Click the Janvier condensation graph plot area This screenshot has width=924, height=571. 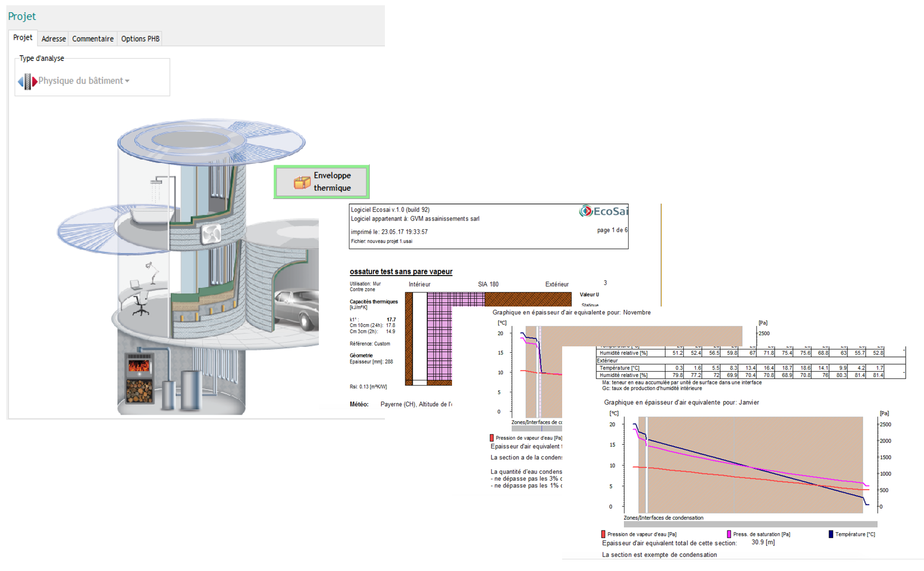(750, 464)
